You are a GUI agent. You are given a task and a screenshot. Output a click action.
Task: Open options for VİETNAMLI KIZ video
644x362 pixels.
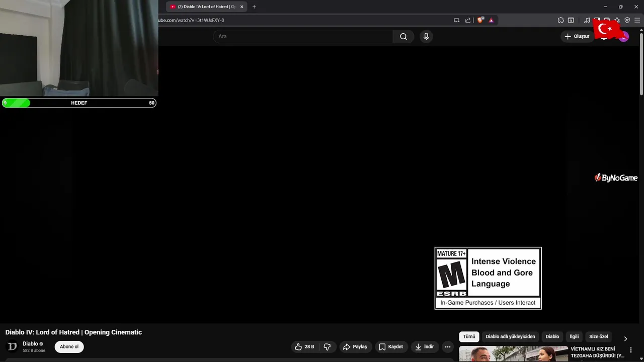631,350
